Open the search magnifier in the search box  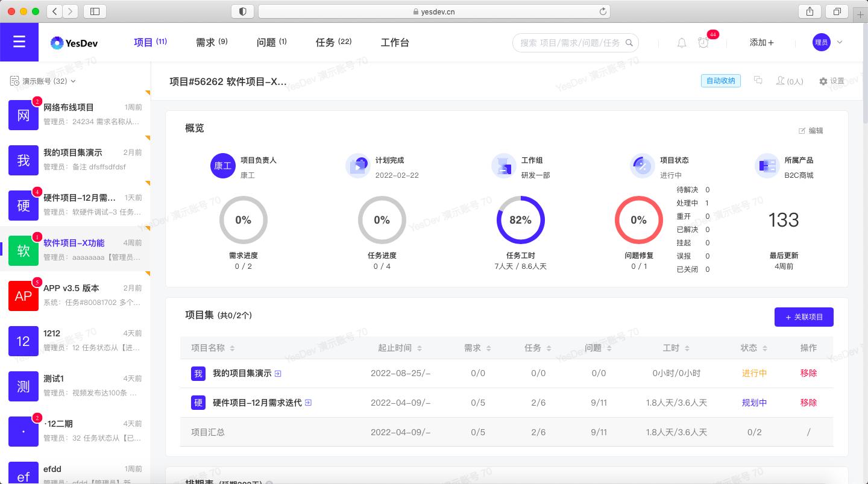click(x=629, y=43)
